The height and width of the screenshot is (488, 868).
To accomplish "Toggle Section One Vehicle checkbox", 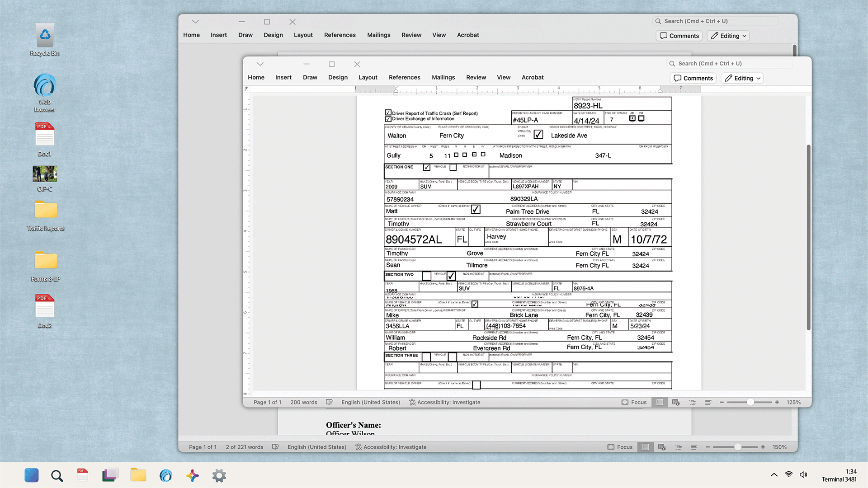I will click(426, 167).
